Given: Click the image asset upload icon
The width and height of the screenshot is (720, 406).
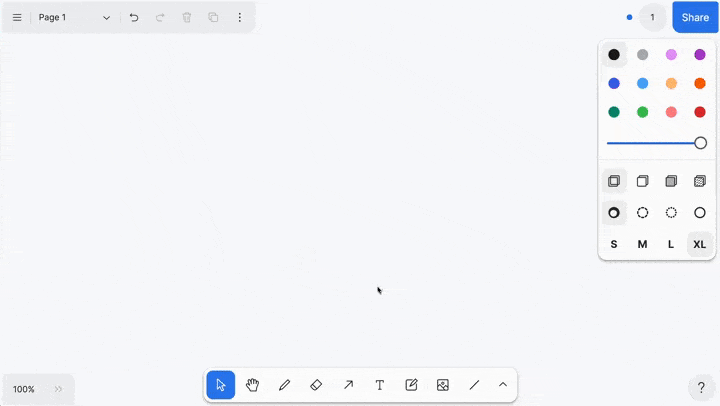Looking at the screenshot, I should pyautogui.click(x=443, y=385).
